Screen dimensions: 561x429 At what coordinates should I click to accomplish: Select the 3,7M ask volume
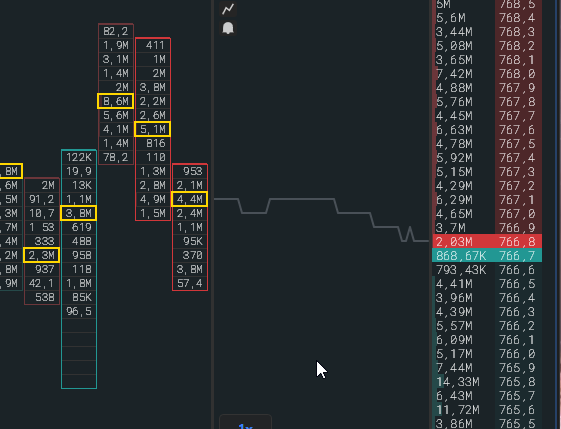point(451,228)
